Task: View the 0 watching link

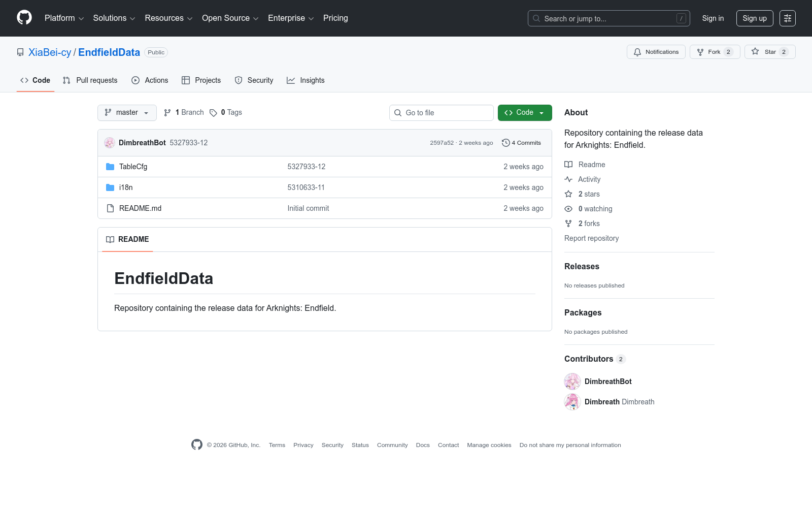Action: click(589, 209)
